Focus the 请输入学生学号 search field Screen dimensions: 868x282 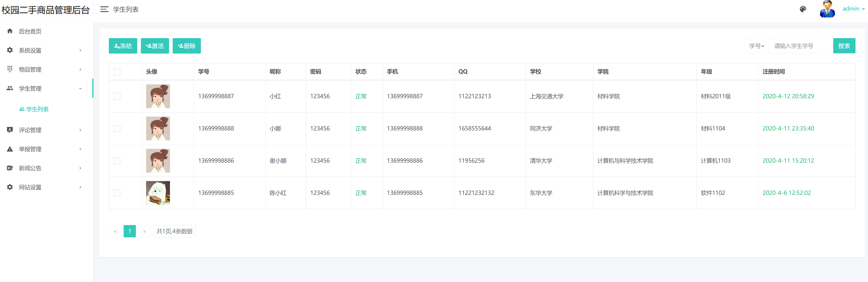pos(801,46)
